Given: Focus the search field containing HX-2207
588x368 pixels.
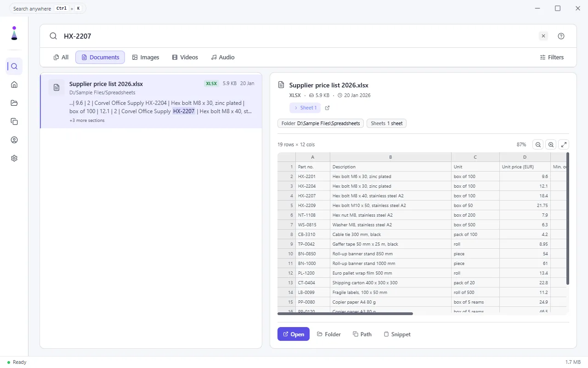Looking at the screenshot, I should click(x=299, y=36).
